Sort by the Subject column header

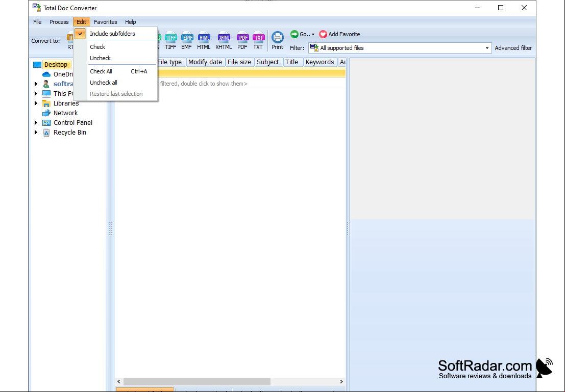click(268, 62)
